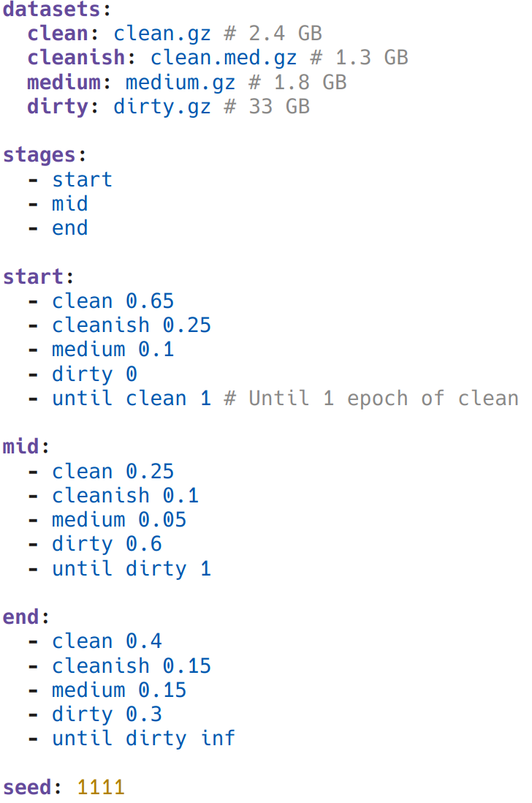
Task: Click the 'dirty 0.6' line
Action: coord(107,544)
